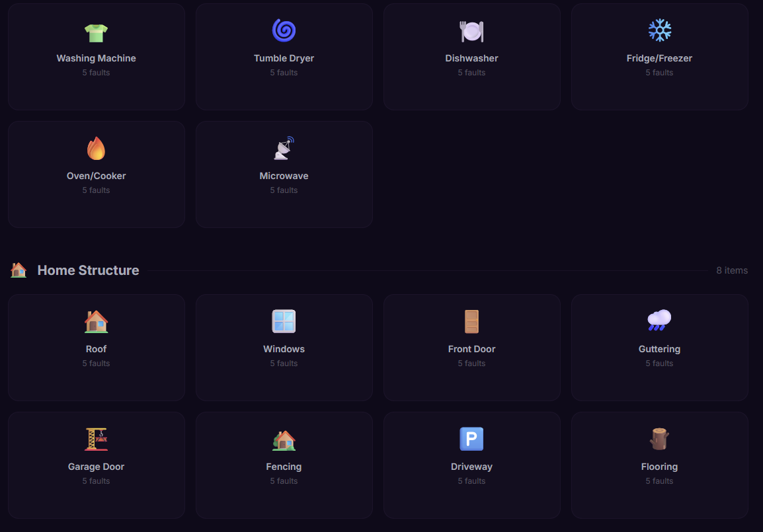This screenshot has width=763, height=532.
Task: Click the green t-shirt Washing Machine icon
Action: point(96,33)
